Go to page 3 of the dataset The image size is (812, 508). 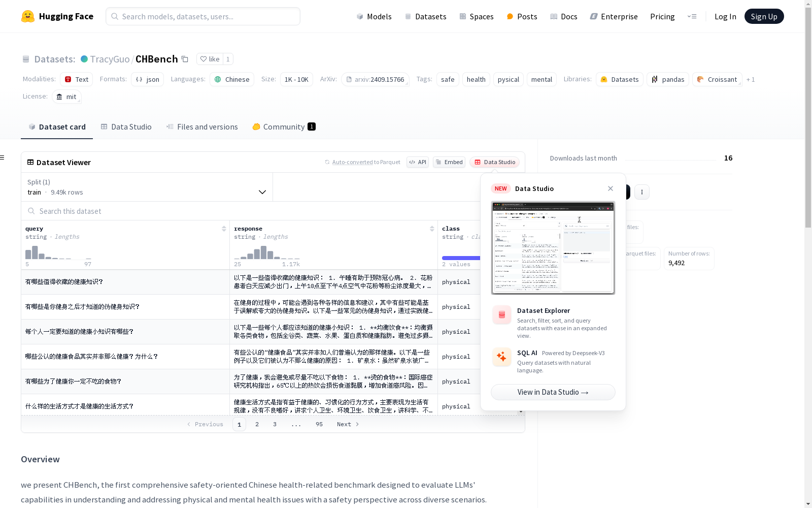coord(275,424)
